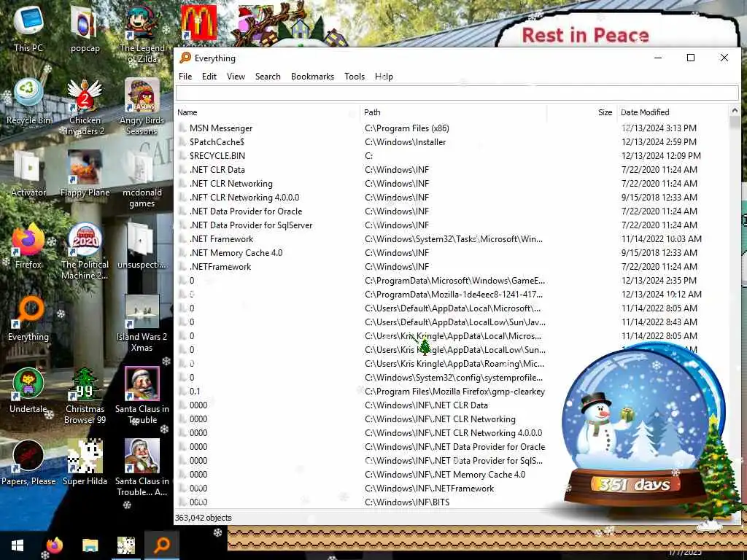The width and height of the screenshot is (747, 560).
Task: Click the Everything search input box
Action: pyautogui.click(x=457, y=93)
